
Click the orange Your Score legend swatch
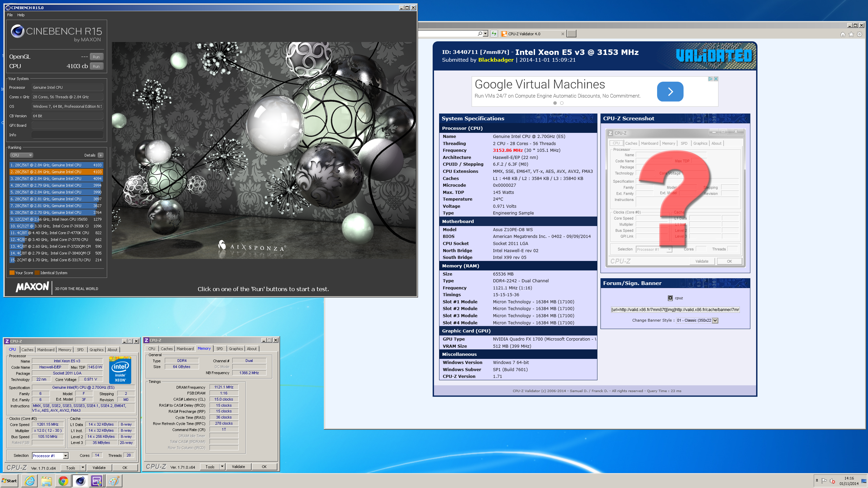click(12, 273)
